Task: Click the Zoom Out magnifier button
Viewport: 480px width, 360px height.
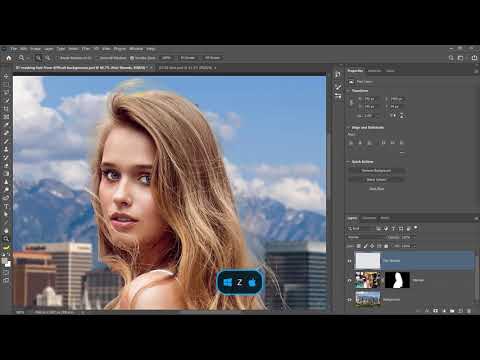Action: click(x=48, y=58)
